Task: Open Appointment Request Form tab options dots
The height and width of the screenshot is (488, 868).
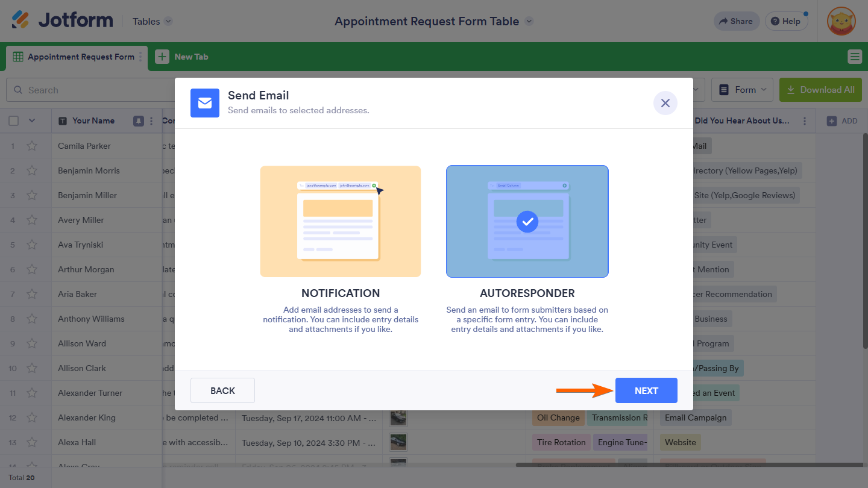Action: coord(140,57)
